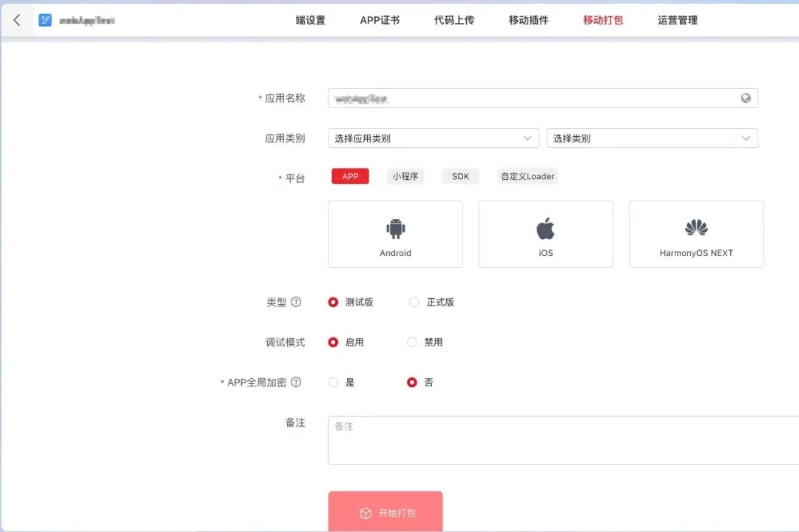Go to 运营管理 tab

(x=677, y=21)
